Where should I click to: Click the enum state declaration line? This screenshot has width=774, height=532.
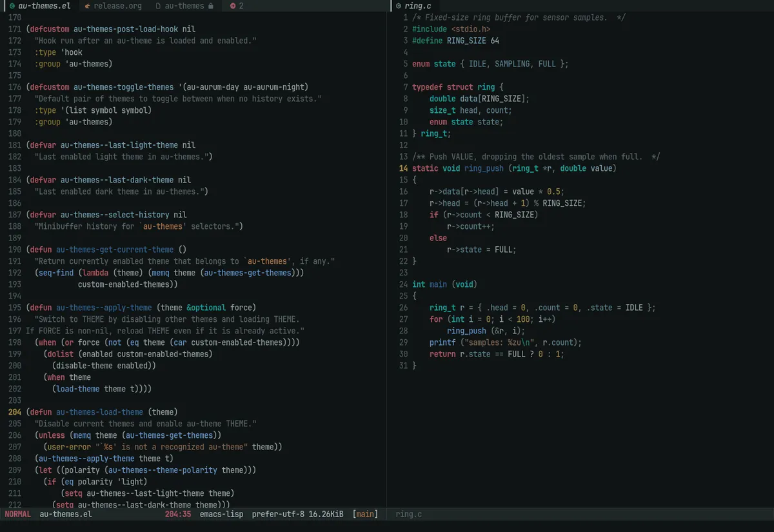click(490, 64)
